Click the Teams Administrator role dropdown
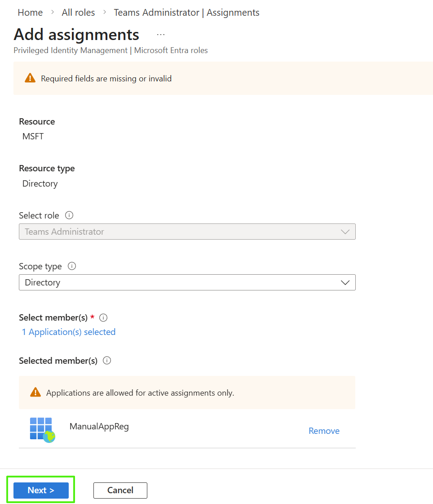This screenshot has height=504, width=433. (x=187, y=232)
